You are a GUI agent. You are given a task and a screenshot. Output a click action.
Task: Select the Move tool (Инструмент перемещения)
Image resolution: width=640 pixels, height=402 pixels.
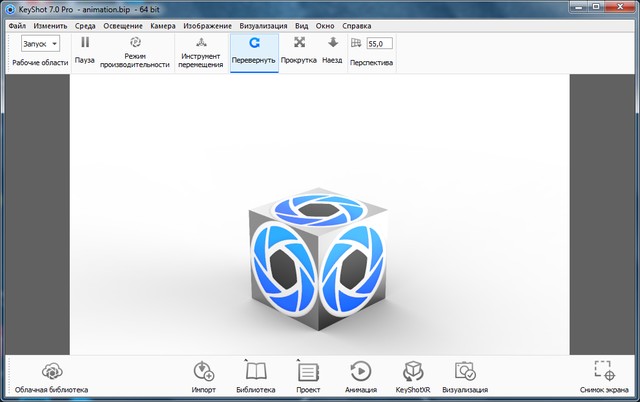(201, 44)
